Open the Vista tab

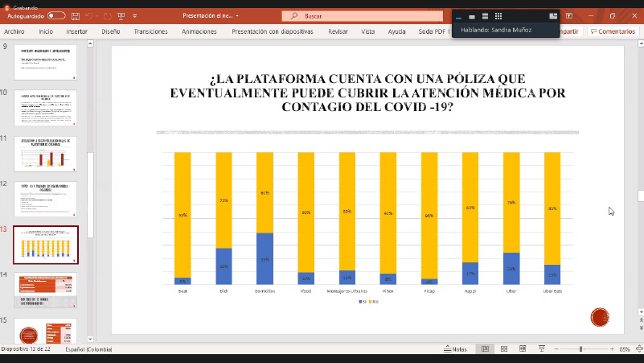point(368,31)
